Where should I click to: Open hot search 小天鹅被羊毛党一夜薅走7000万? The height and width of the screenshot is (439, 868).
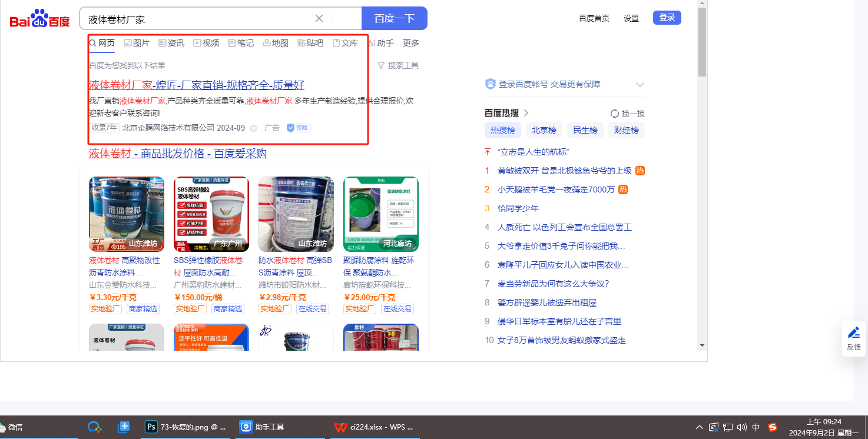click(556, 189)
